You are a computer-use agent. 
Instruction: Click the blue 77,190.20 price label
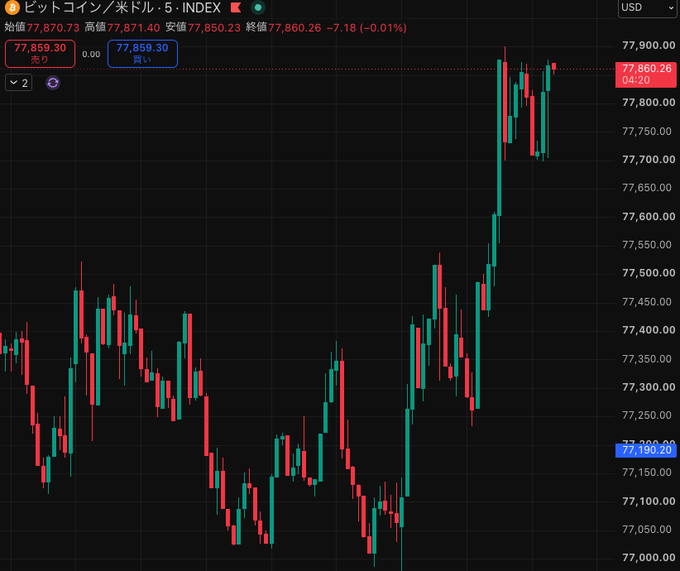pos(646,450)
